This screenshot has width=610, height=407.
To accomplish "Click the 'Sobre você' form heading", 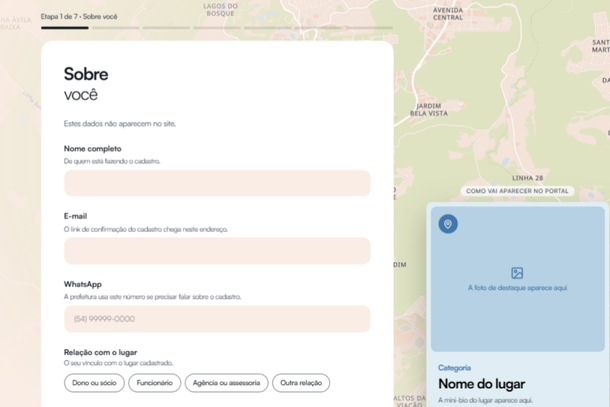I will click(86, 84).
